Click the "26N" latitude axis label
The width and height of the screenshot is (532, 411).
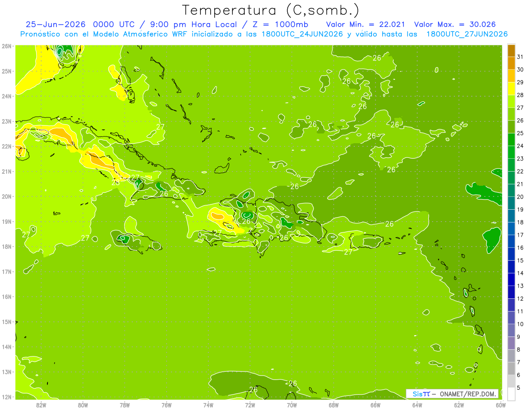click(x=7, y=46)
